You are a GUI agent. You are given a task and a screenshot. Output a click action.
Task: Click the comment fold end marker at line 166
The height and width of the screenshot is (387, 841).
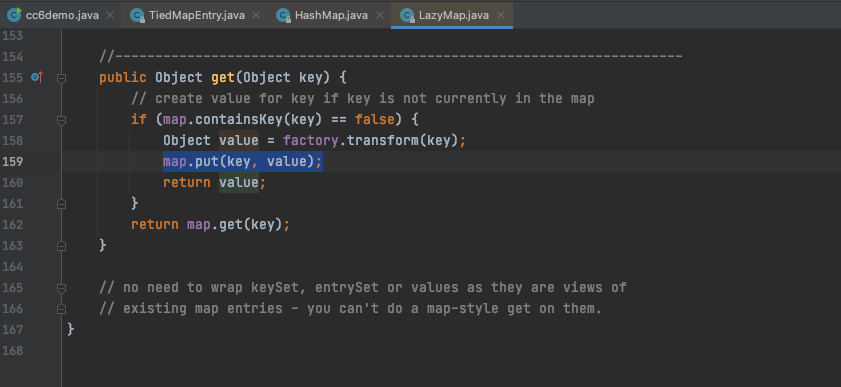click(61, 309)
